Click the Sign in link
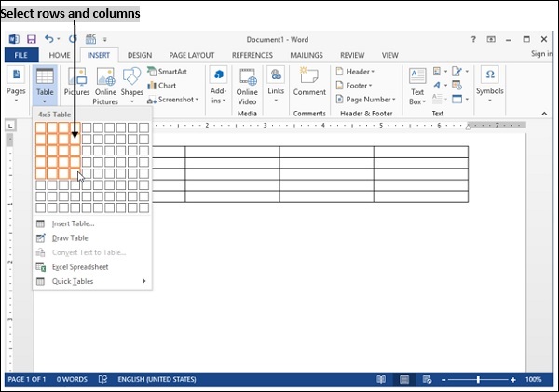 (x=541, y=55)
